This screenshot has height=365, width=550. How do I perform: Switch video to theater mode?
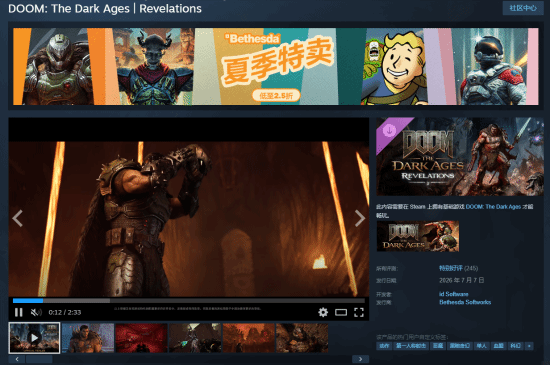coord(341,312)
